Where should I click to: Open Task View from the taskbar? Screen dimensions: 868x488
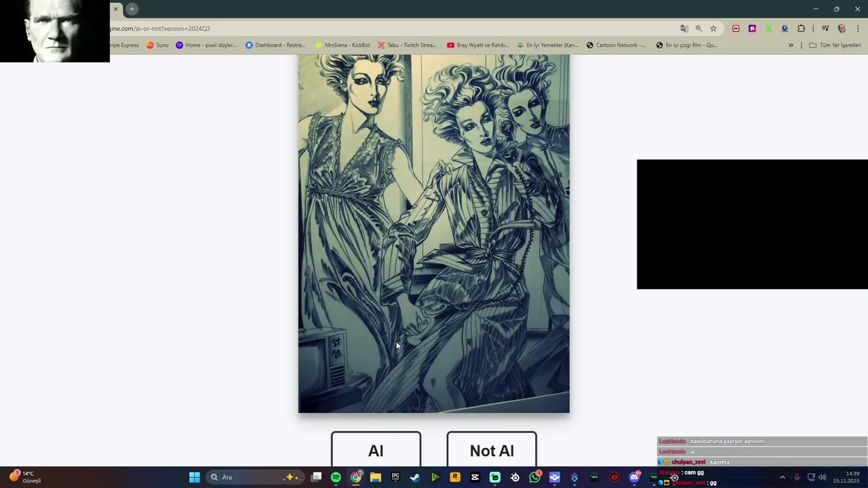click(316, 477)
